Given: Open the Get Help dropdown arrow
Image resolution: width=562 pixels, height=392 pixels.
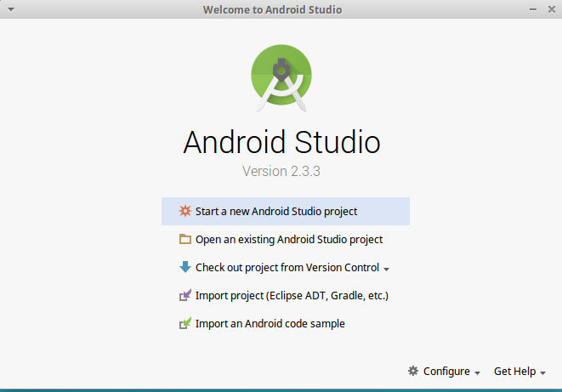Looking at the screenshot, I should click(542, 373).
